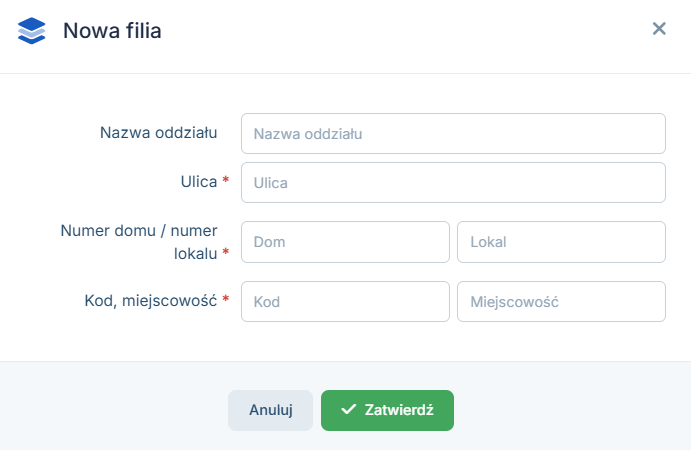691x450 pixels.
Task: Click the red asterisk beside Ulica
Action: 226,181
